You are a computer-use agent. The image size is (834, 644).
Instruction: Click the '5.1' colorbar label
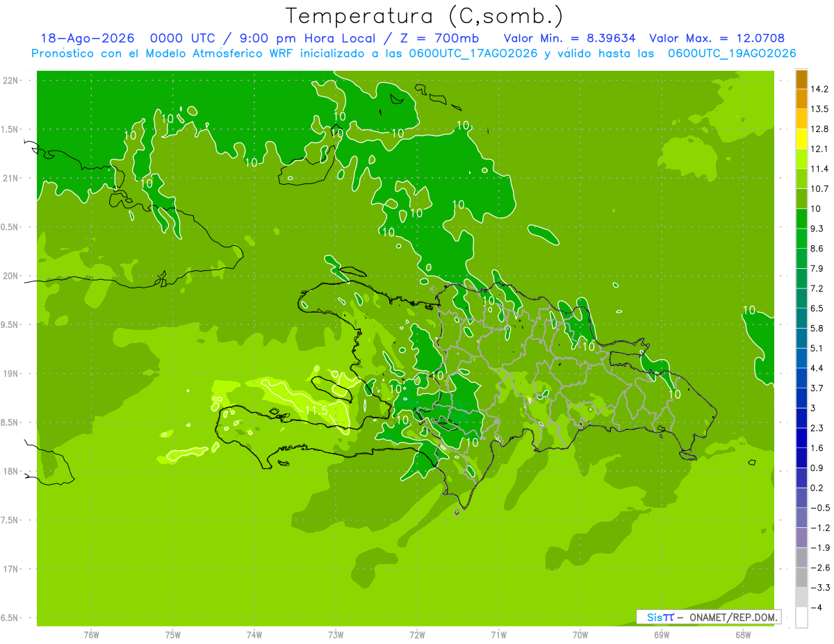coord(817,348)
